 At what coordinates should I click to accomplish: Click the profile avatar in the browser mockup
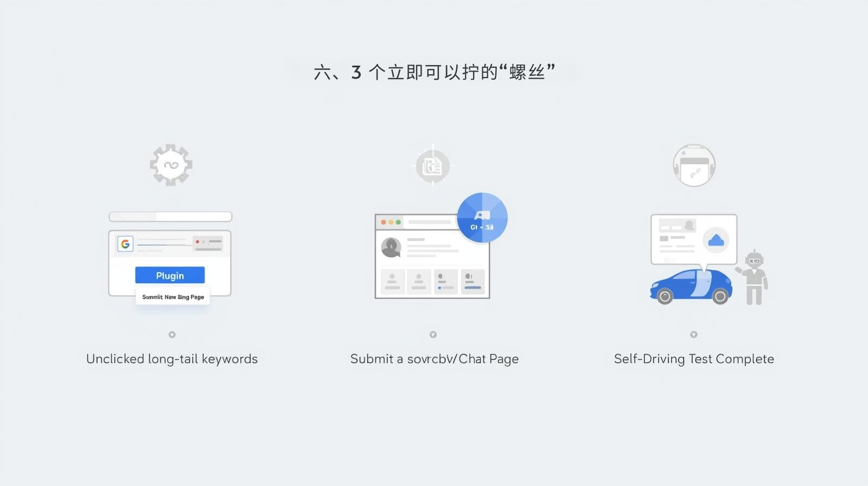(x=391, y=247)
